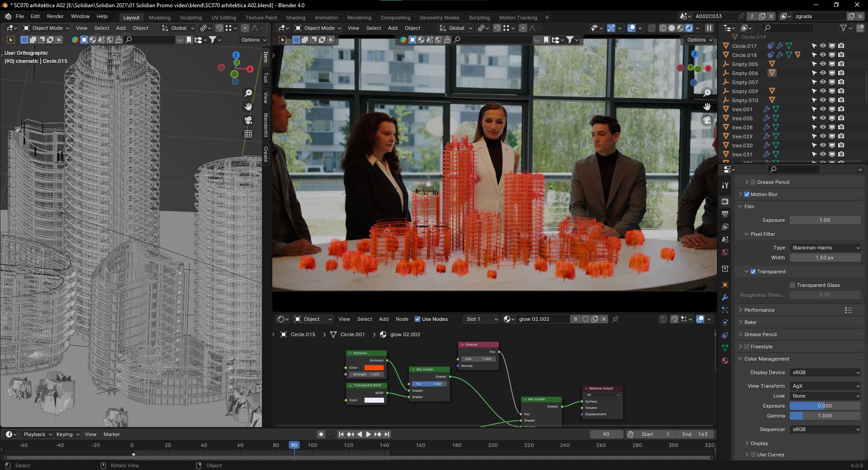Click the current frame field showing 90
868x470 pixels.
606,434
